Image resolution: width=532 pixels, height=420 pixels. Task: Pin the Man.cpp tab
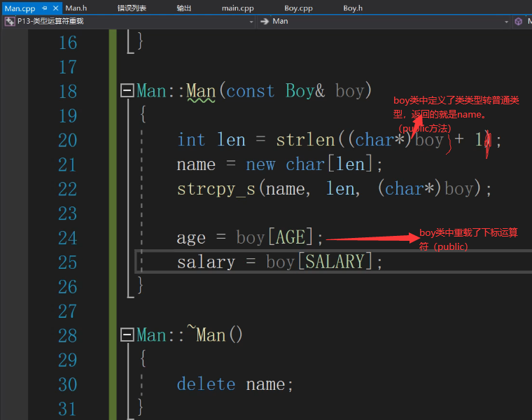45,8
